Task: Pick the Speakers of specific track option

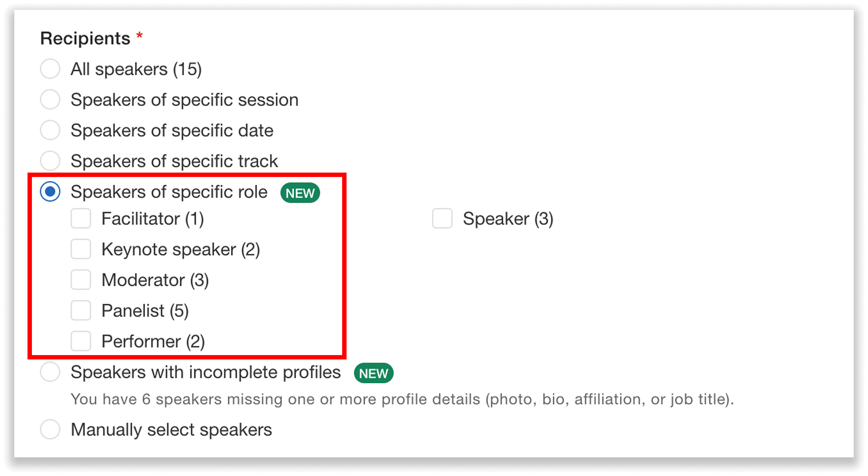Action: [x=50, y=160]
